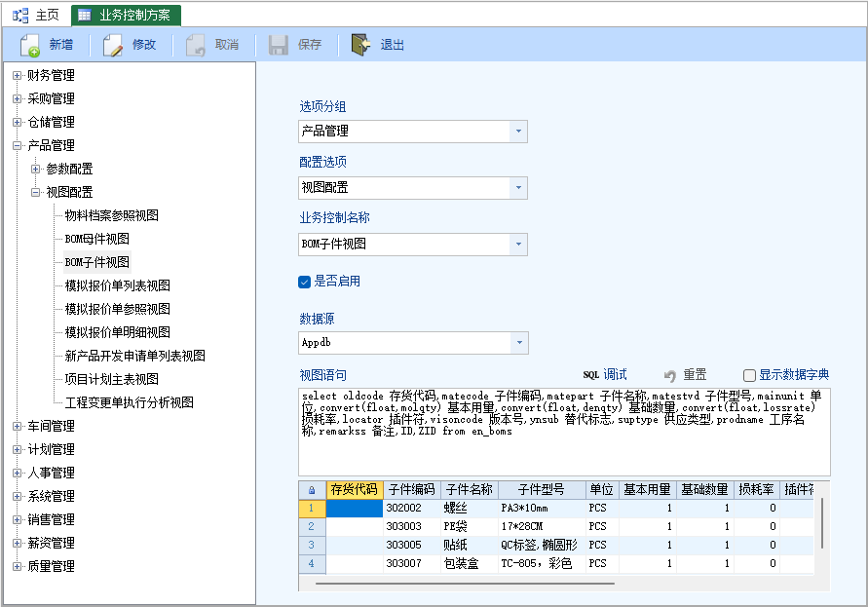Select BOM子件视图 in the tree

coord(97,262)
